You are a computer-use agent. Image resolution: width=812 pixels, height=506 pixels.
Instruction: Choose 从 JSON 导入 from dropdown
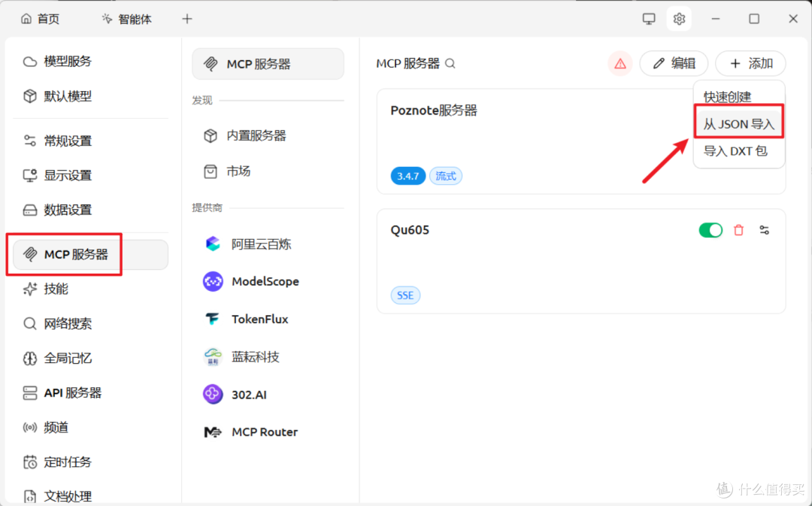click(x=739, y=124)
